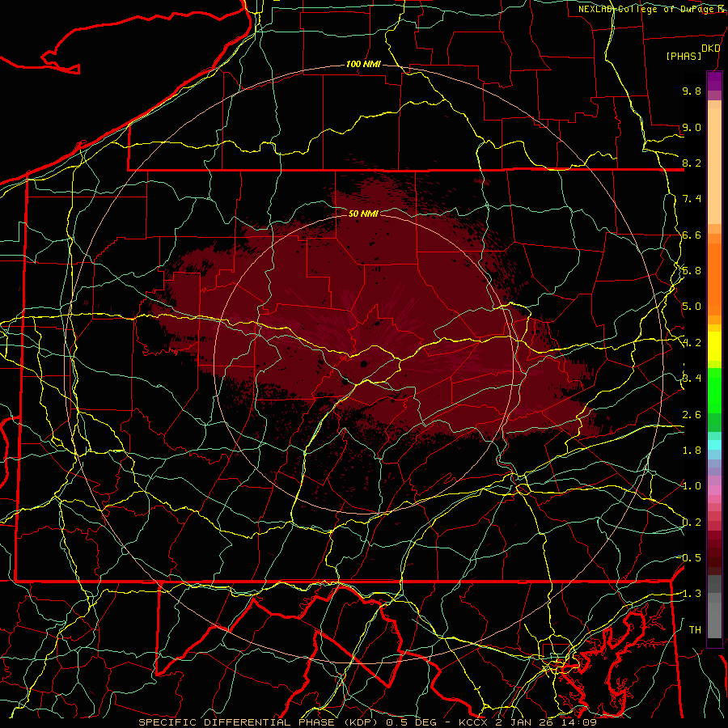Click the DKD label above the color scale
The height and width of the screenshot is (728, 728).
pyautogui.click(x=710, y=49)
